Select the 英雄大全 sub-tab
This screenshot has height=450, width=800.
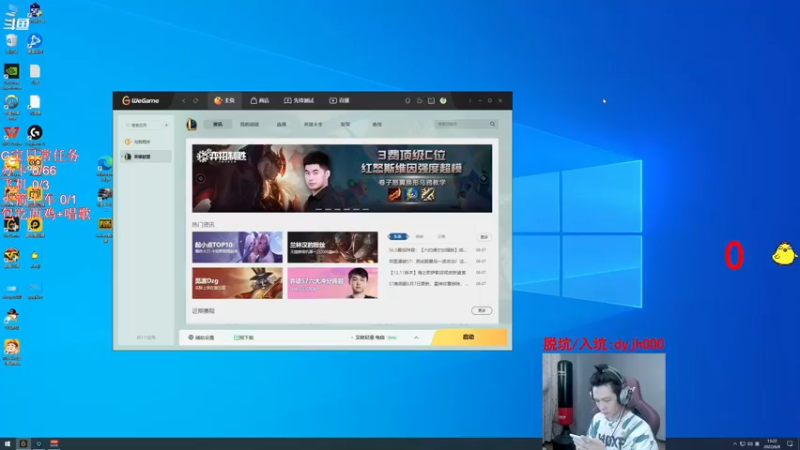coord(313,124)
